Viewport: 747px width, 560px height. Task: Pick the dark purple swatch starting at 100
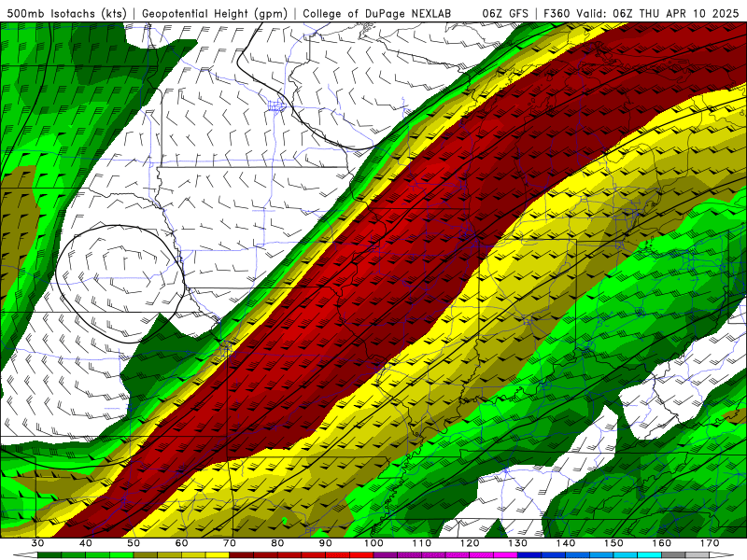click(386, 555)
